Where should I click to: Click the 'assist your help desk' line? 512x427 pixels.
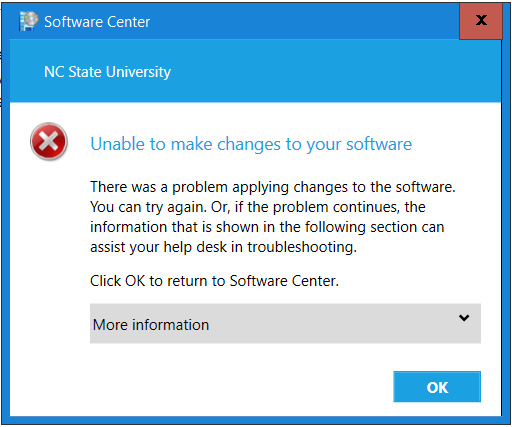coord(224,247)
